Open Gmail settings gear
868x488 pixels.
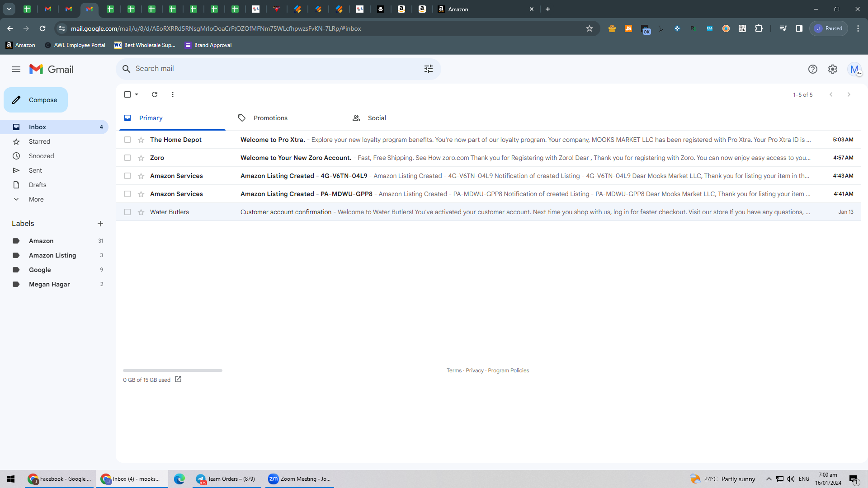click(833, 69)
